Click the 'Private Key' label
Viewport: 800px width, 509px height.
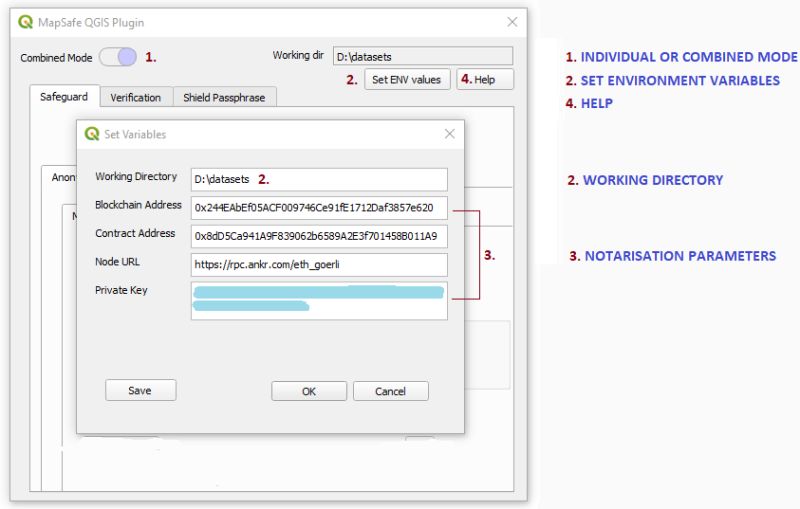pos(121,290)
